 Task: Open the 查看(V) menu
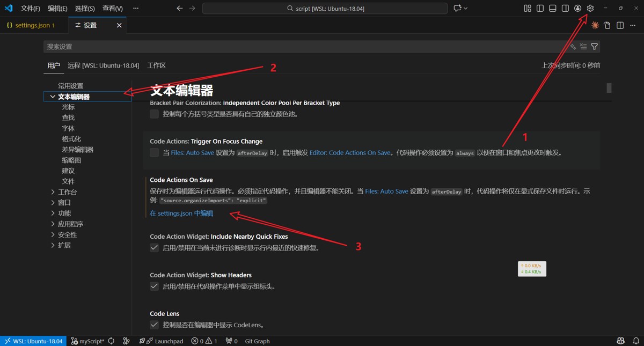pos(112,9)
